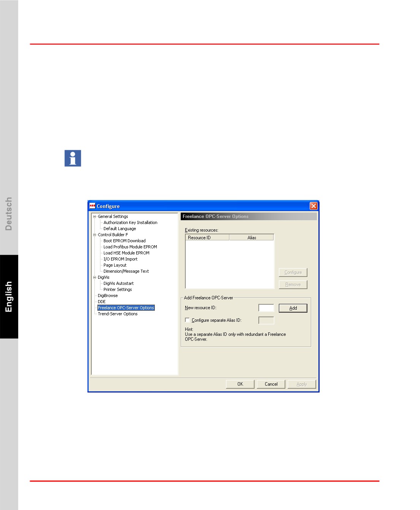Close the Configure dialog
Screen dimensions: 420x510
[x=313, y=206]
